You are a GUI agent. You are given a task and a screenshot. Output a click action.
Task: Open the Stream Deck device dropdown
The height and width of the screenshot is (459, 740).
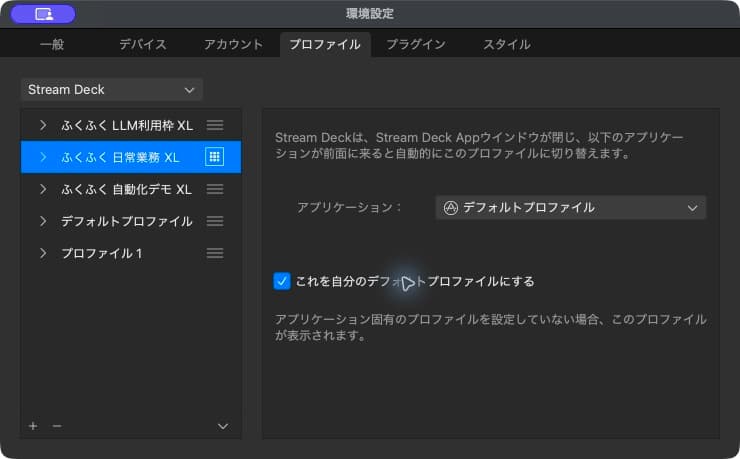pos(112,90)
